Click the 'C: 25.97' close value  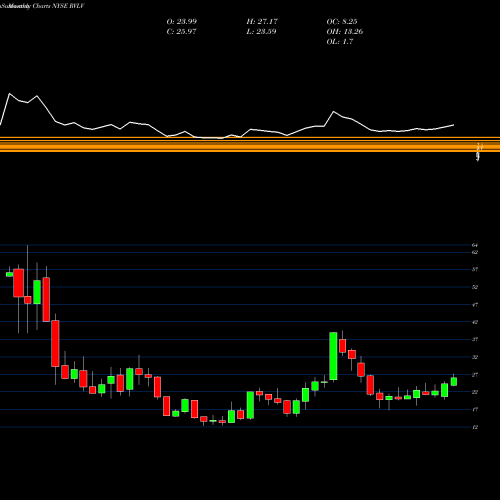tap(181, 32)
